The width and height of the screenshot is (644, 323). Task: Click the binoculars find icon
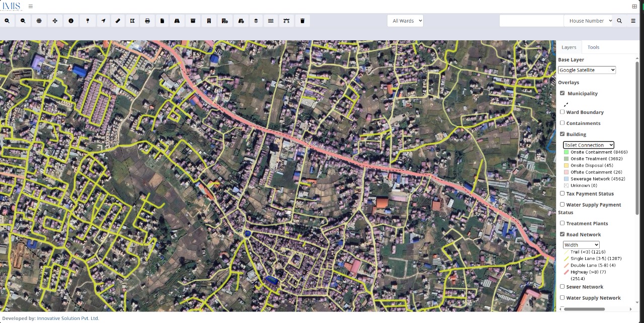point(177,21)
